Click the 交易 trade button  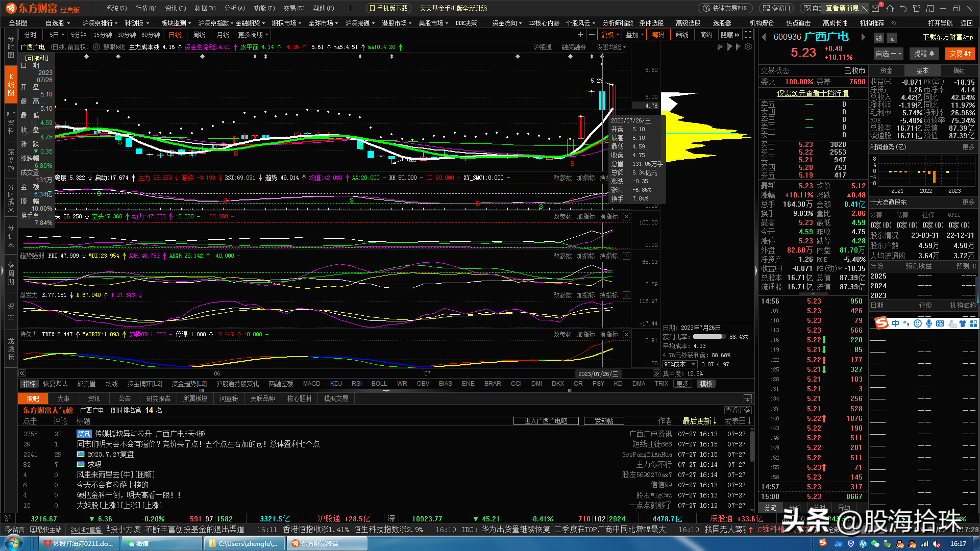(960, 54)
